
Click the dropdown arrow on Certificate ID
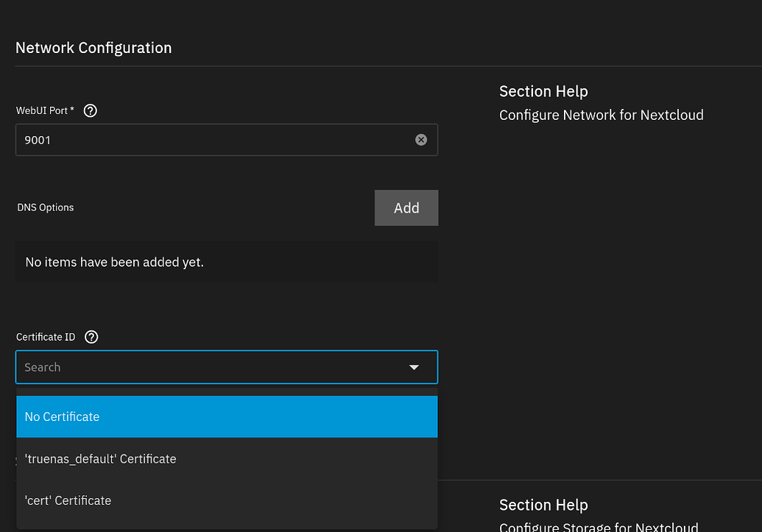(x=414, y=366)
